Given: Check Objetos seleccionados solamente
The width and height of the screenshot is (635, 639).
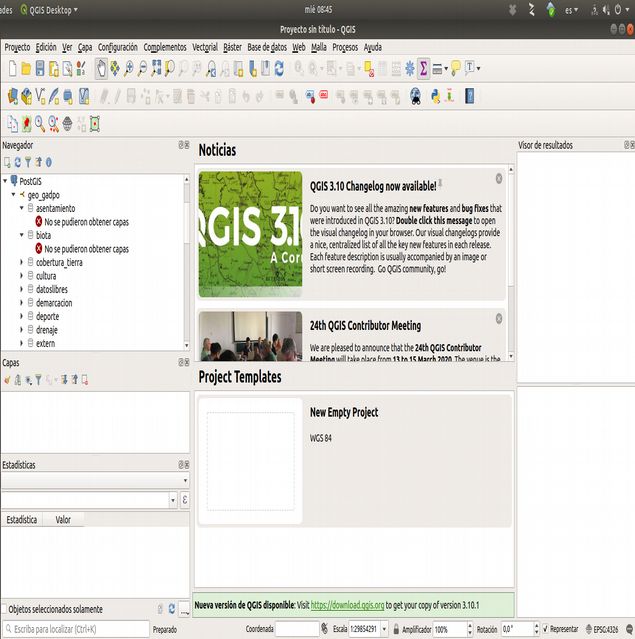Looking at the screenshot, I should click(x=4, y=609).
